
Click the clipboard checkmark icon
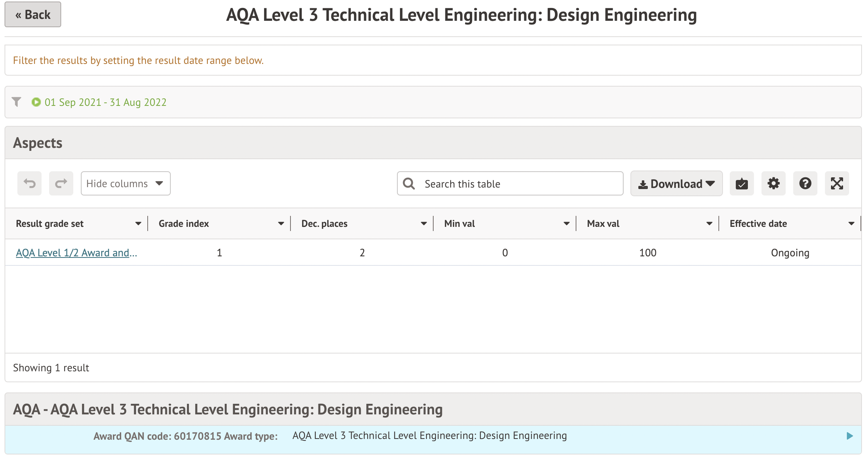pyautogui.click(x=741, y=184)
